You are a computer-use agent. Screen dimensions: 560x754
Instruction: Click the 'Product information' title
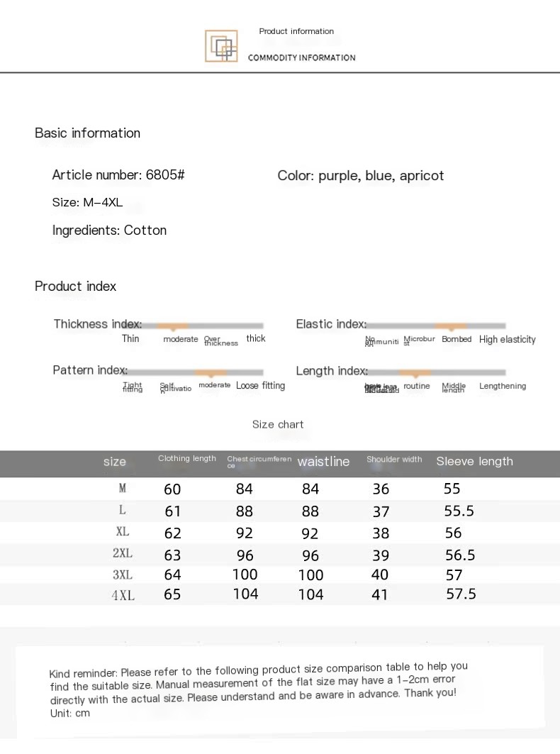[x=296, y=31]
